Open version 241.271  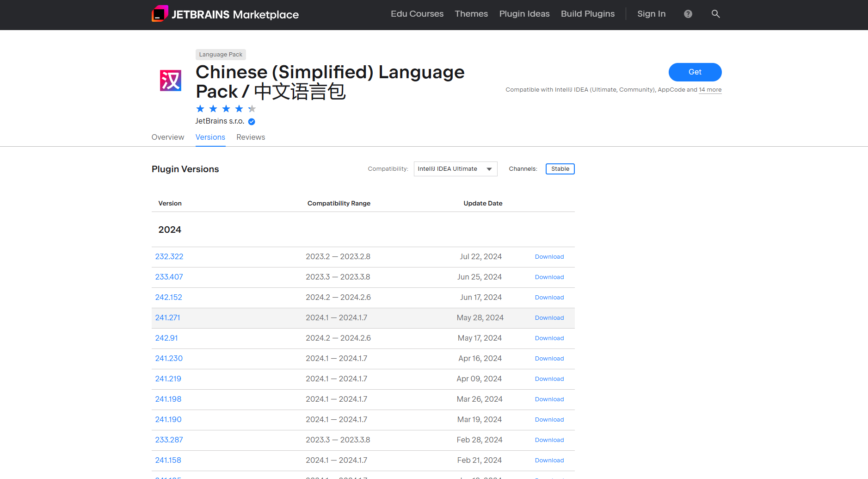point(167,318)
